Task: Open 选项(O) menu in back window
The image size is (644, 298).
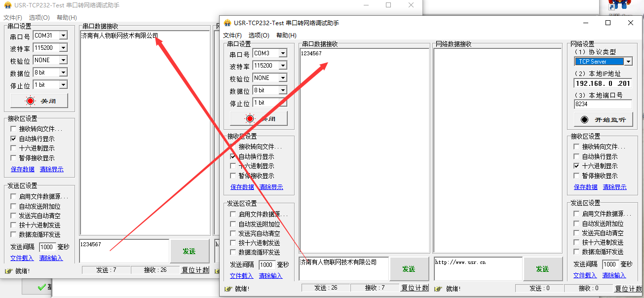Action: coord(39,18)
